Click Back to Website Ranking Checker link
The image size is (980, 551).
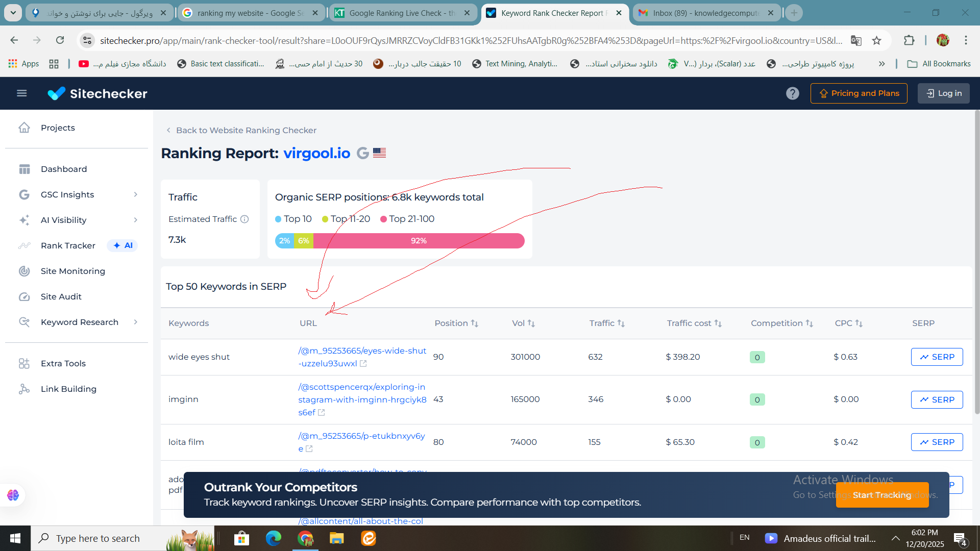pos(246,131)
